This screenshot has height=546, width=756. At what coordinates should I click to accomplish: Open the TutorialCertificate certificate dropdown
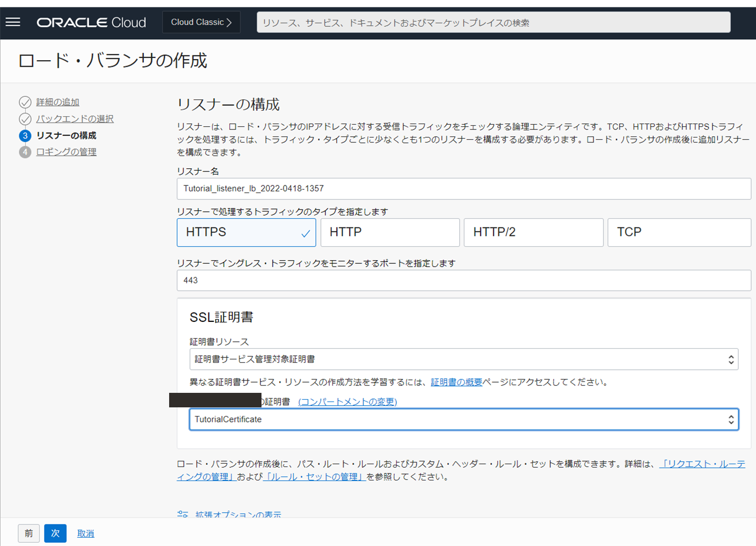[463, 419]
